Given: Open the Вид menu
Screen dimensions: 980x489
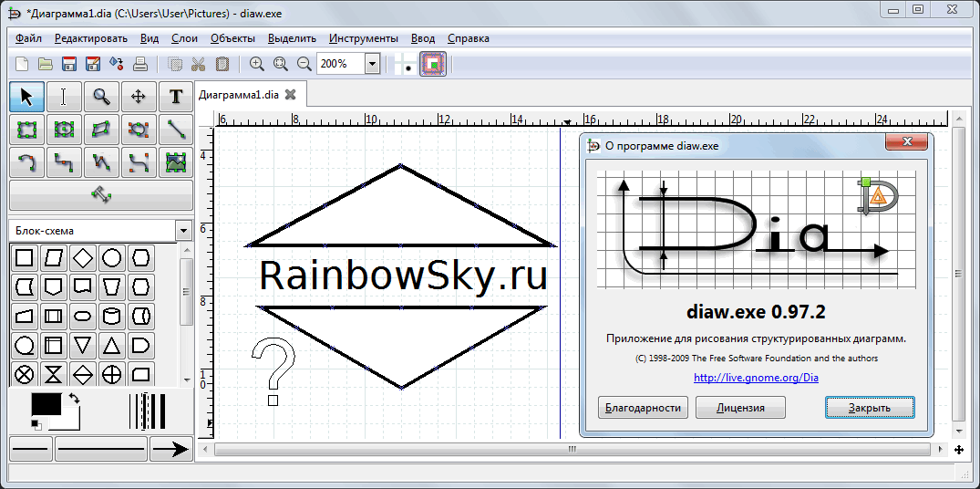Looking at the screenshot, I should pos(150,38).
